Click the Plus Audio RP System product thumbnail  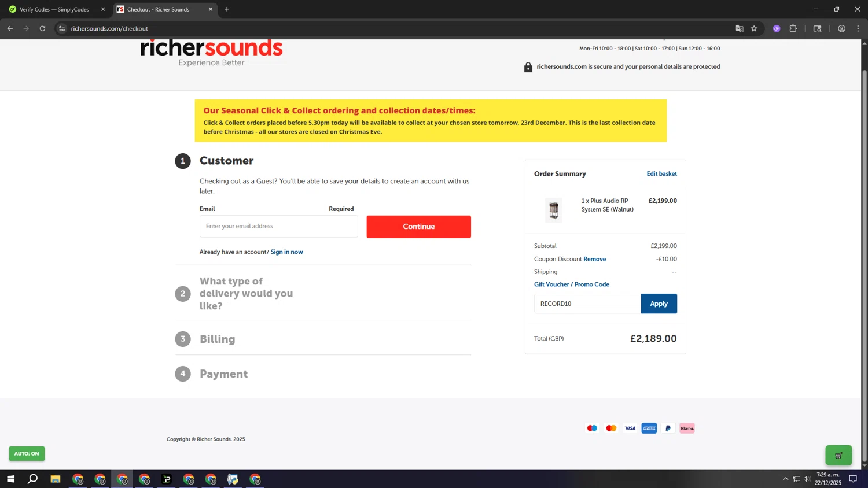(x=554, y=210)
